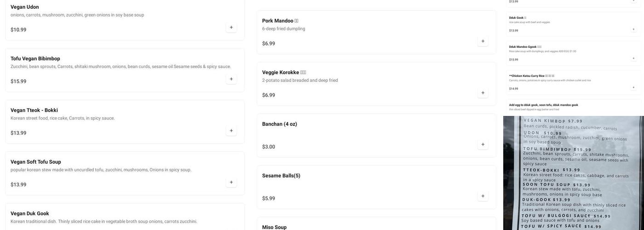Add Veggie Korokke to the order
This screenshot has width=644, height=230.
(483, 93)
